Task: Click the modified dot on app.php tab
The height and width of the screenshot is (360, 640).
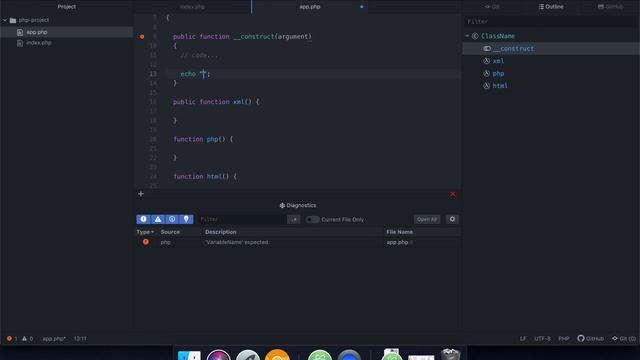Action: pyautogui.click(x=362, y=7)
